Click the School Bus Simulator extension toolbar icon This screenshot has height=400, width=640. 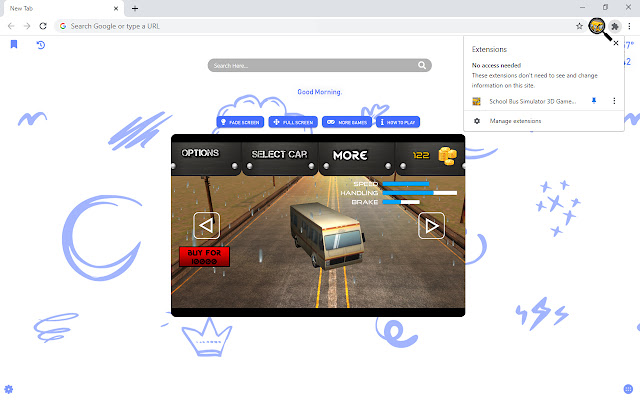pos(597,26)
